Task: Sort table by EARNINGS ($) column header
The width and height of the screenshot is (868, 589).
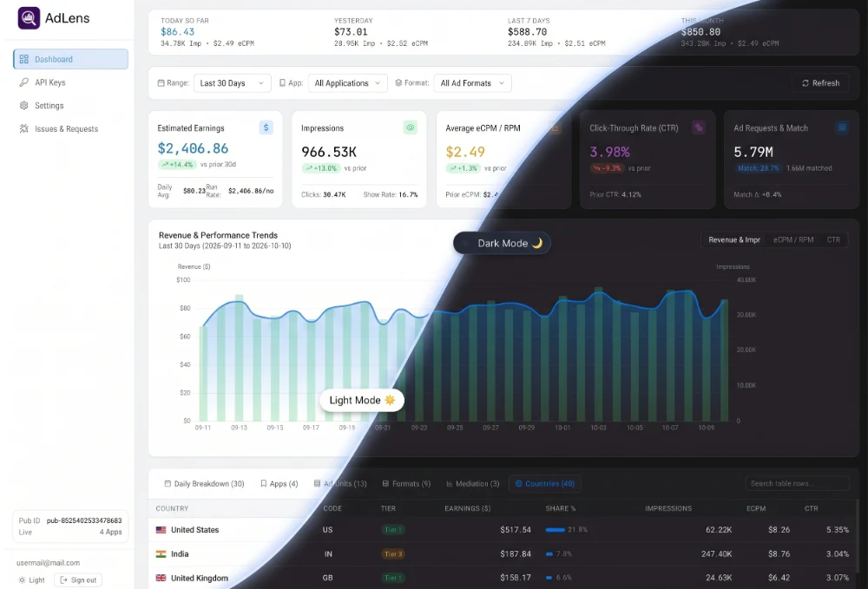Action: coord(468,508)
